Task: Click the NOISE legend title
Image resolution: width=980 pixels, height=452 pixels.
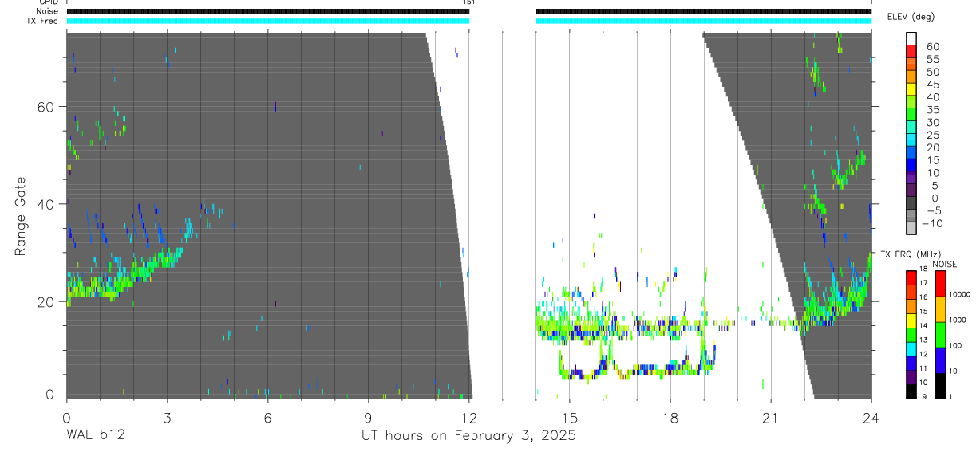Action: tap(944, 264)
